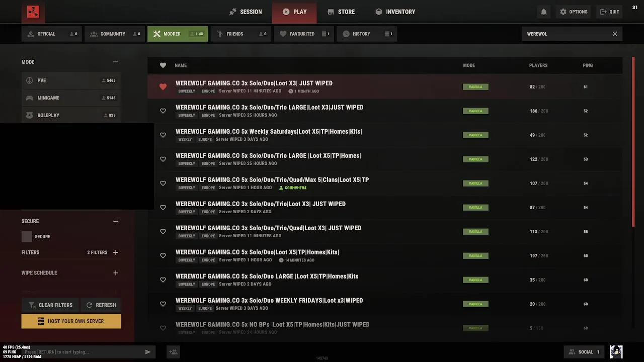Viewport: 644px width, 362px height.
Task: Sort servers by Players column
Action: (538, 65)
